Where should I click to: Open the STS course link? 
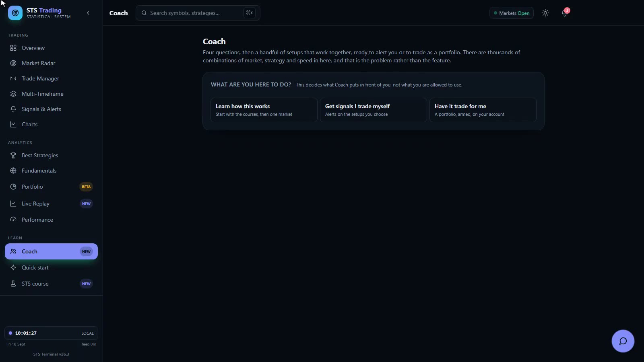click(x=51, y=284)
